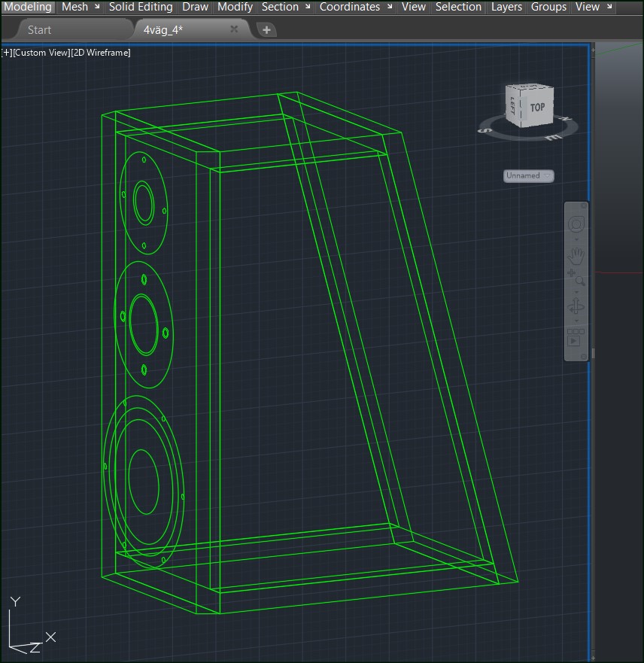Expand the steering wheel options arrow

576,240
